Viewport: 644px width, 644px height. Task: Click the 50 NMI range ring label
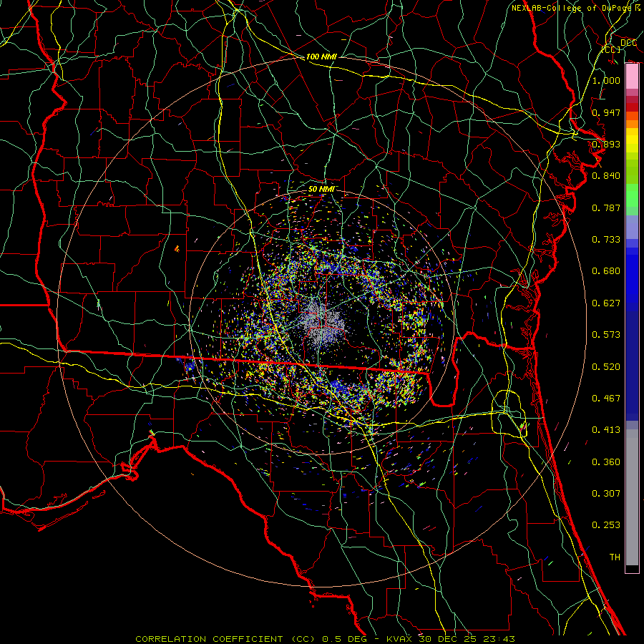click(x=322, y=189)
